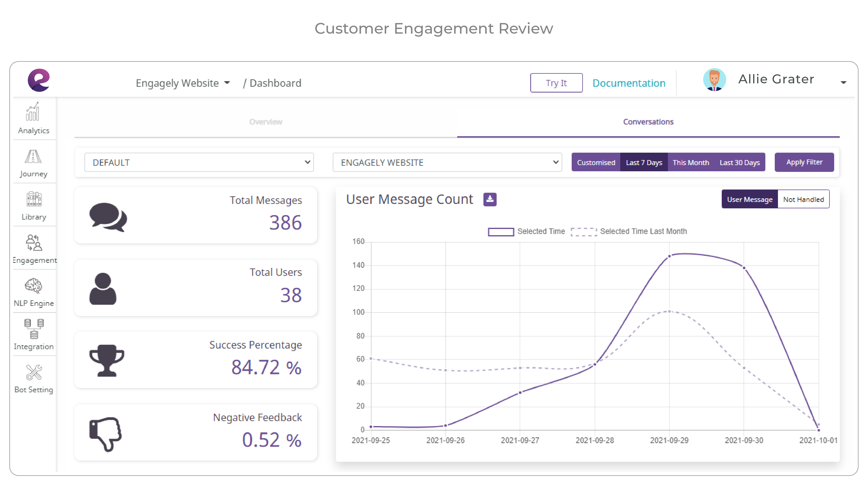Select the Conversations tab
Viewport: 868px width, 484px height.
pyautogui.click(x=648, y=122)
